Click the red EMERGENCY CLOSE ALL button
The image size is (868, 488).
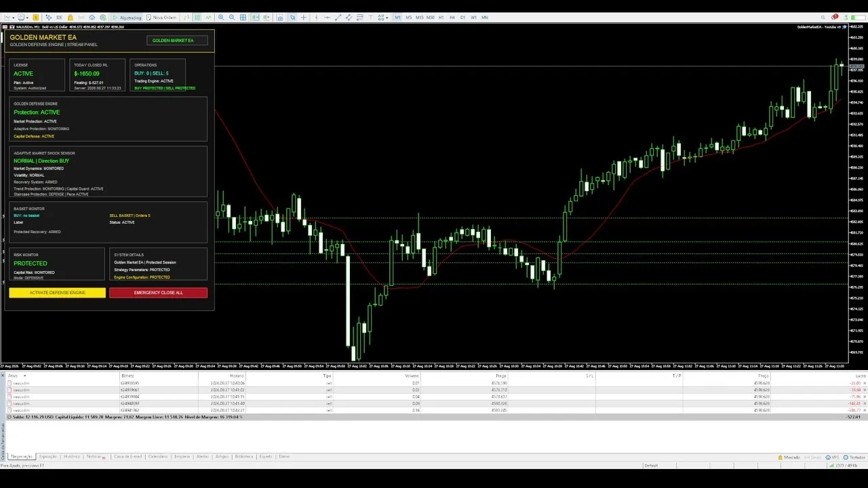[158, 293]
